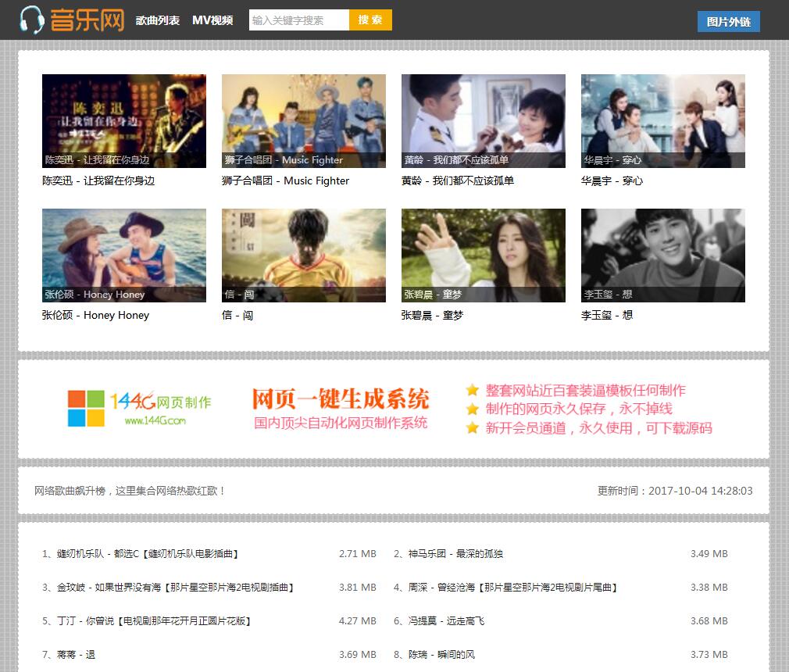Click the 网页一键生成系统 banner text
The height and width of the screenshot is (672, 789).
341,399
